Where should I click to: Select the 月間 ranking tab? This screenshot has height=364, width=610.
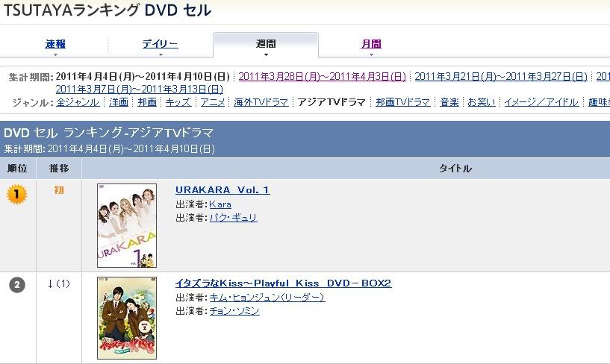click(x=371, y=44)
